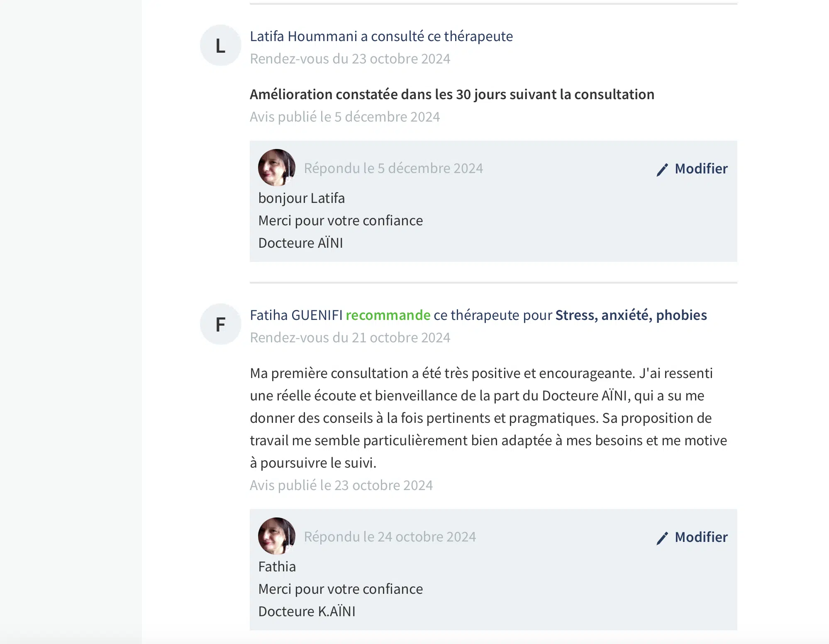Click the "Répondu le 5 décembre 2024" timestamp

pos(393,168)
